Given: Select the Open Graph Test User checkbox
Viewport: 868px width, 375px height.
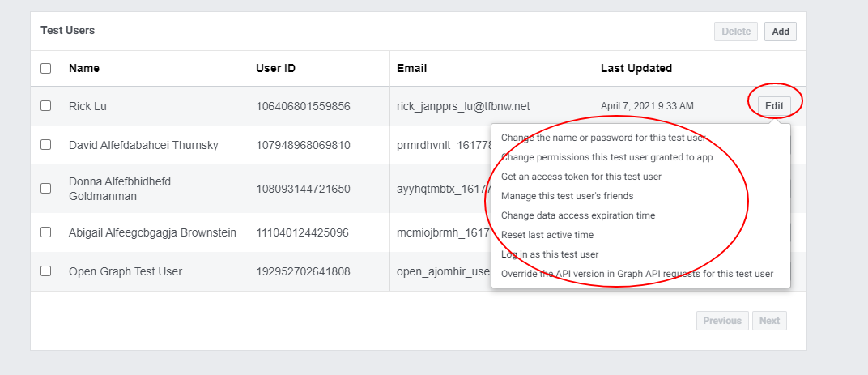Looking at the screenshot, I should pos(46,271).
